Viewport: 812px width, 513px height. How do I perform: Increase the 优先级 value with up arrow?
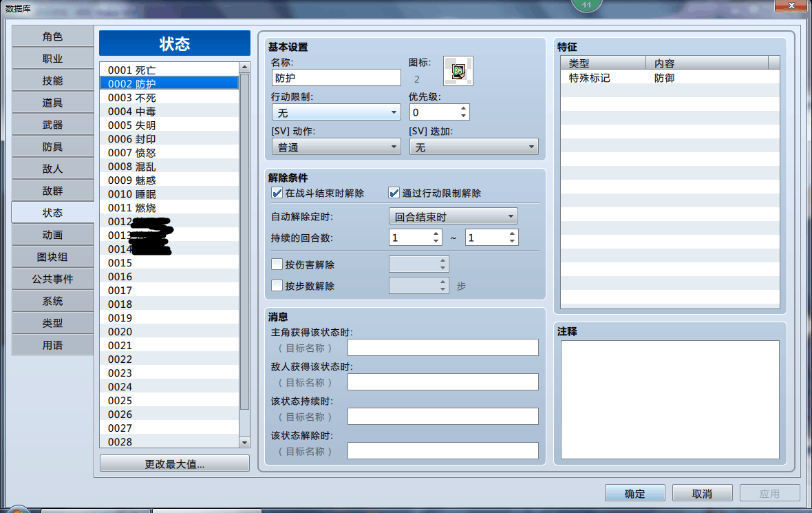(x=464, y=109)
